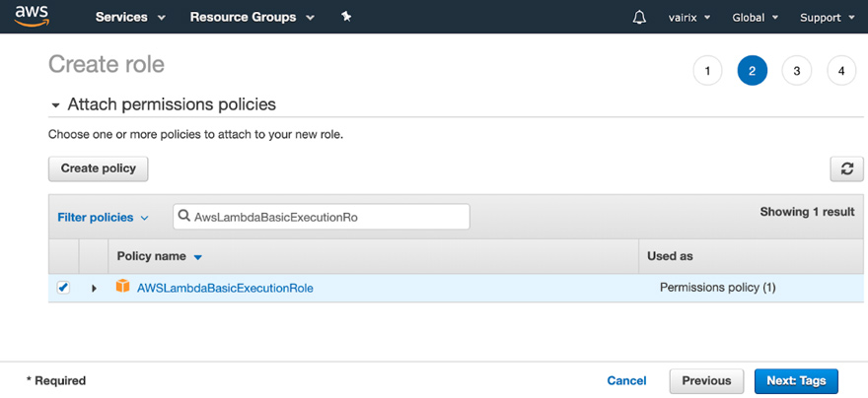Jump to step 3 of Create role

(x=797, y=71)
